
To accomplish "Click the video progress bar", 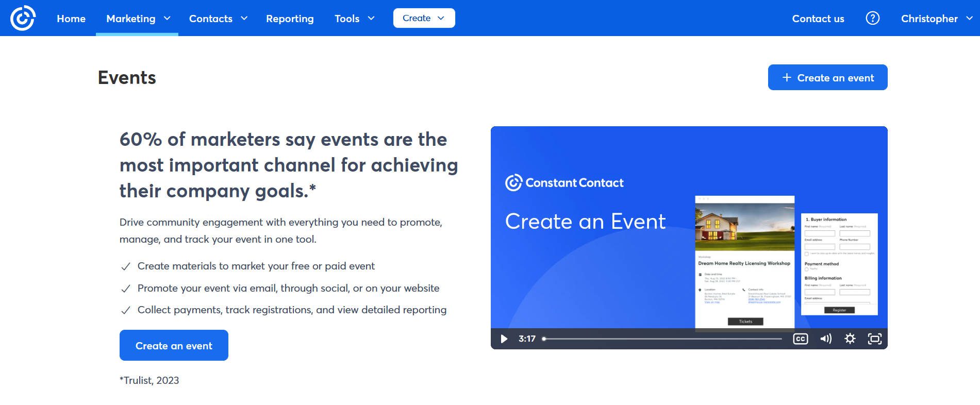I will coord(662,339).
